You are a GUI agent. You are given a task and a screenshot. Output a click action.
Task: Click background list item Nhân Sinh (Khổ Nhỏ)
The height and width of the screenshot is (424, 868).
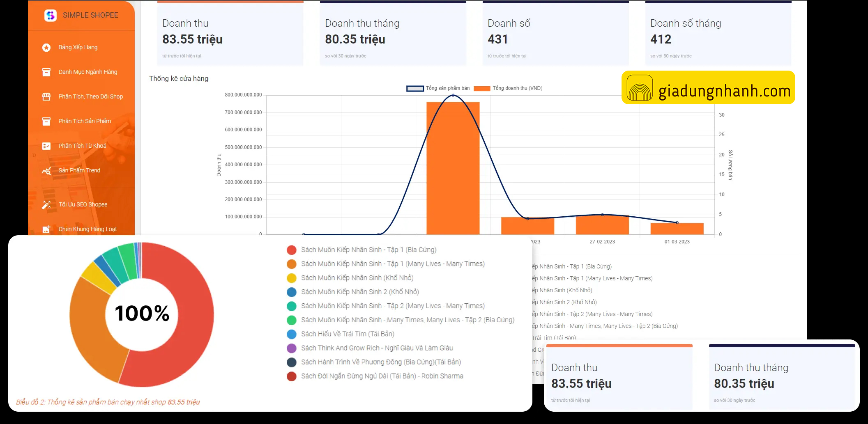(562, 290)
